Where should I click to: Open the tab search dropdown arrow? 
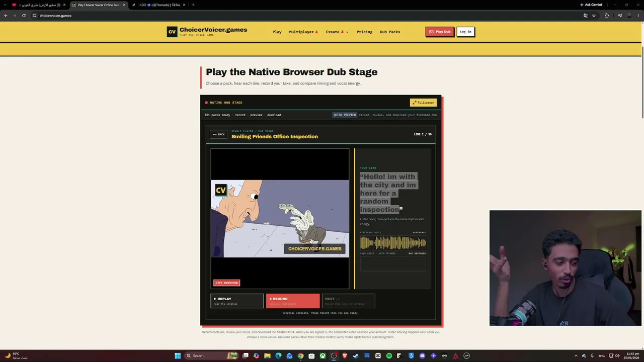click(4, 5)
